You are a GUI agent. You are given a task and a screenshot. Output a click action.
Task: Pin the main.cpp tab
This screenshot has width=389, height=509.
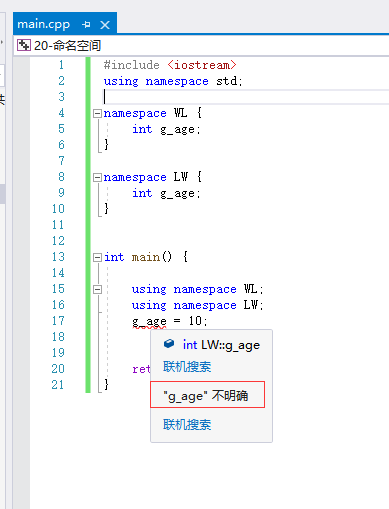(x=86, y=25)
